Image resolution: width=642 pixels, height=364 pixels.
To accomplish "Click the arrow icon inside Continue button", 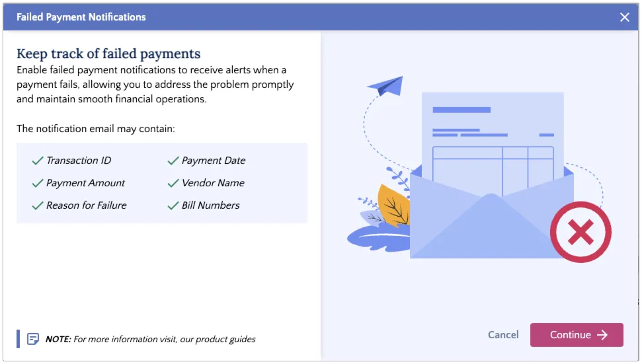I will click(x=602, y=335).
